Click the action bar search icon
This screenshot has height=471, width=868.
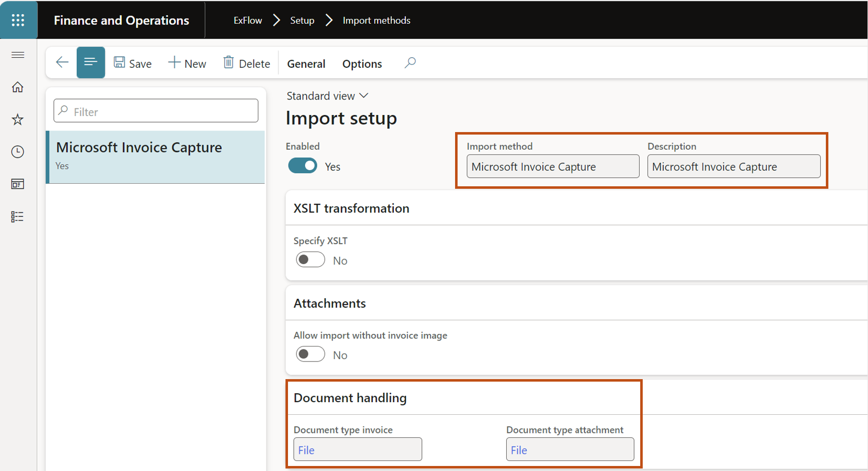click(x=410, y=63)
